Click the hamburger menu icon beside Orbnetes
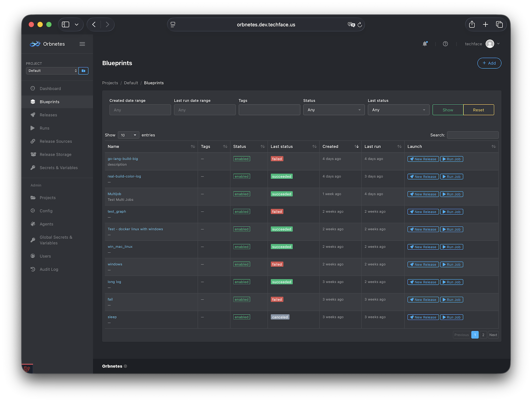Image resolution: width=532 pixels, height=402 pixels. coord(82,44)
